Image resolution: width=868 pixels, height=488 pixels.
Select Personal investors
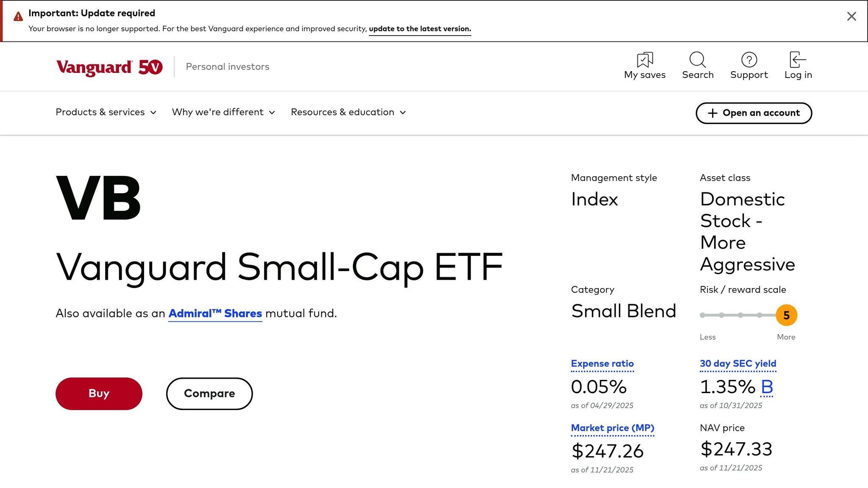tap(227, 67)
